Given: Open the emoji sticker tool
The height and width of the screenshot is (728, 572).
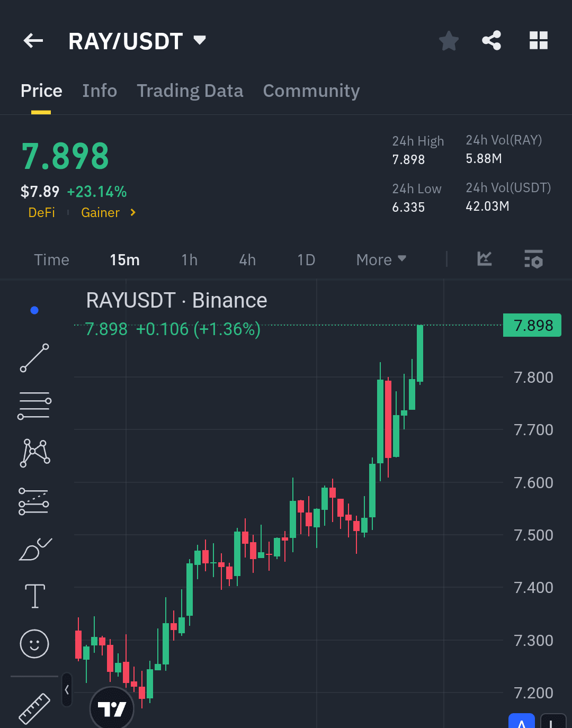Looking at the screenshot, I should click(x=34, y=644).
